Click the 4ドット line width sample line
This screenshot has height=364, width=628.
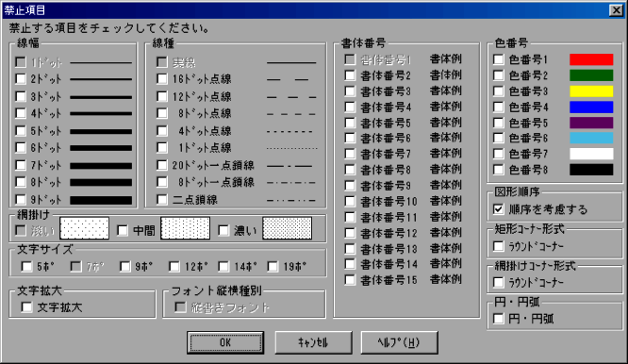[x=101, y=114]
